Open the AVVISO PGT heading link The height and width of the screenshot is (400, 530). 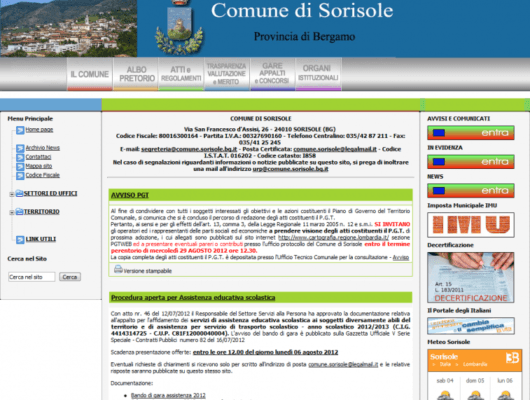(x=130, y=195)
